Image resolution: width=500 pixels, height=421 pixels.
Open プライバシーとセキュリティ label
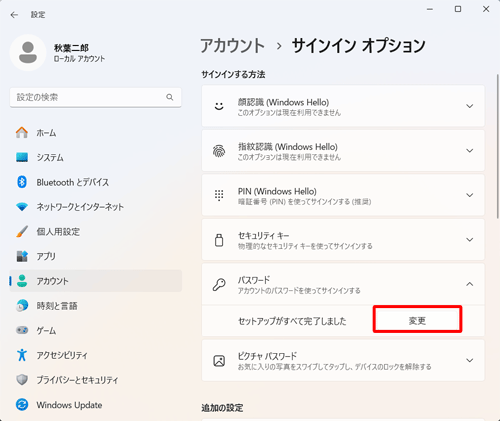click(x=77, y=380)
